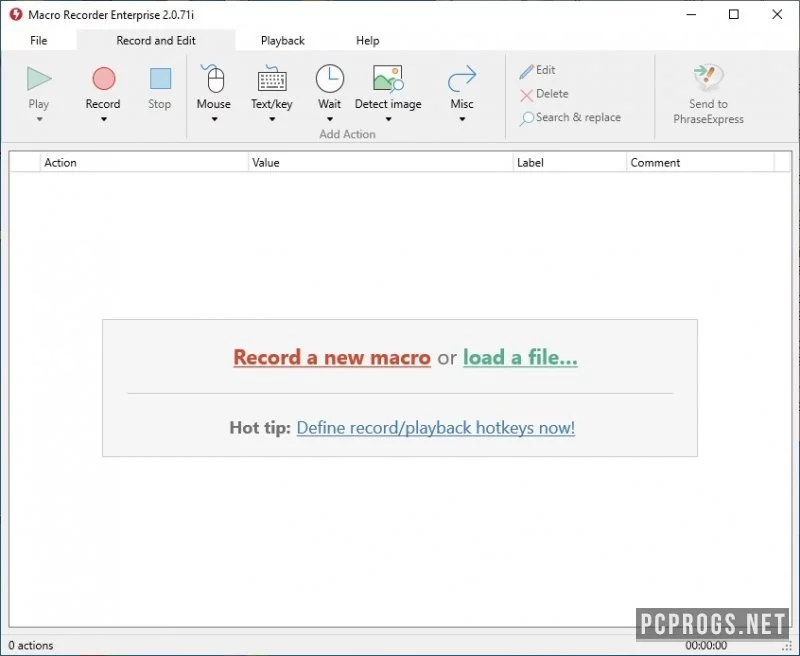Expand the Record dropdown arrow
The image size is (800, 656).
click(x=104, y=119)
